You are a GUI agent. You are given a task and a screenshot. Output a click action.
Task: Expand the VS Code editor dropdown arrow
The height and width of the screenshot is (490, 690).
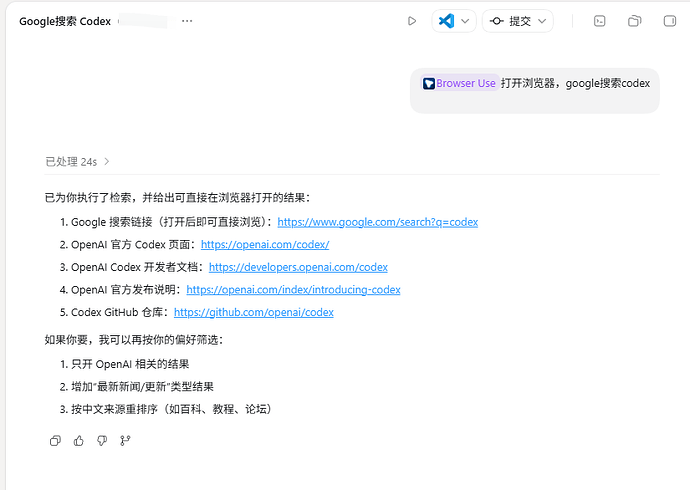pyautogui.click(x=465, y=21)
